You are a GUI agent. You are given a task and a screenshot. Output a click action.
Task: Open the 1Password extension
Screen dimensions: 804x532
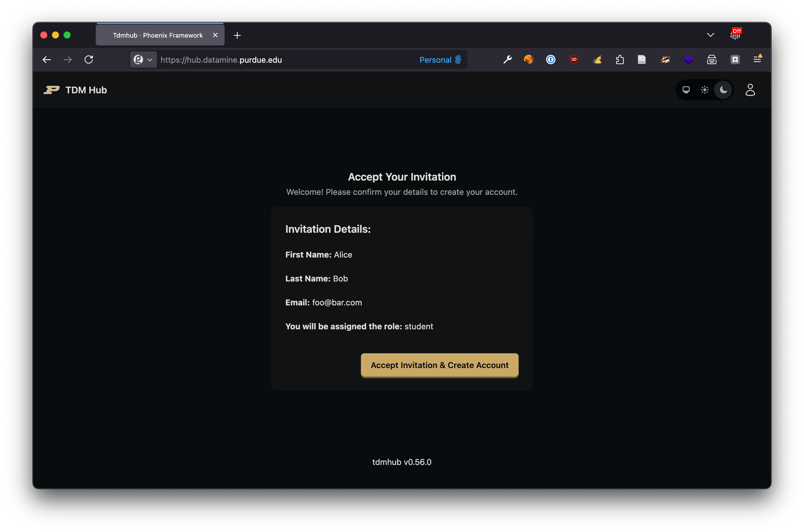coord(550,60)
